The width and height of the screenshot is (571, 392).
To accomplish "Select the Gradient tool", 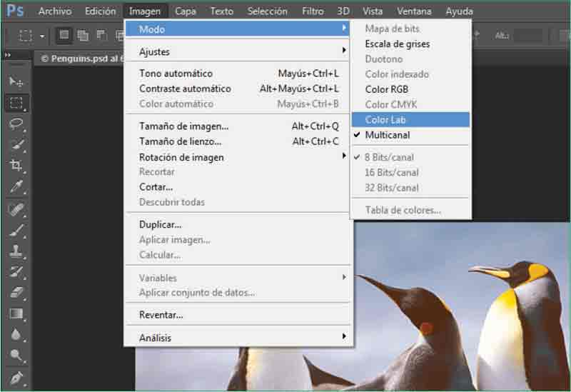I will (16, 313).
